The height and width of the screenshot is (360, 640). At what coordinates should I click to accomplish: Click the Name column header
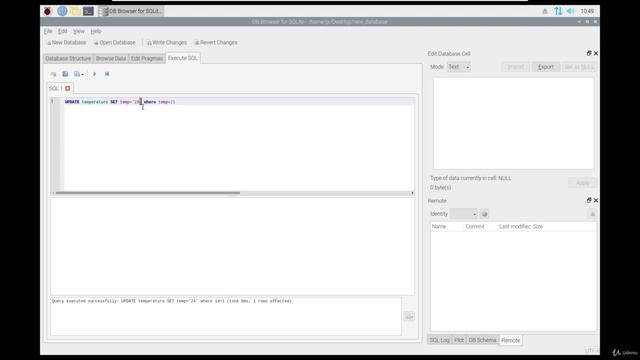[x=439, y=227]
